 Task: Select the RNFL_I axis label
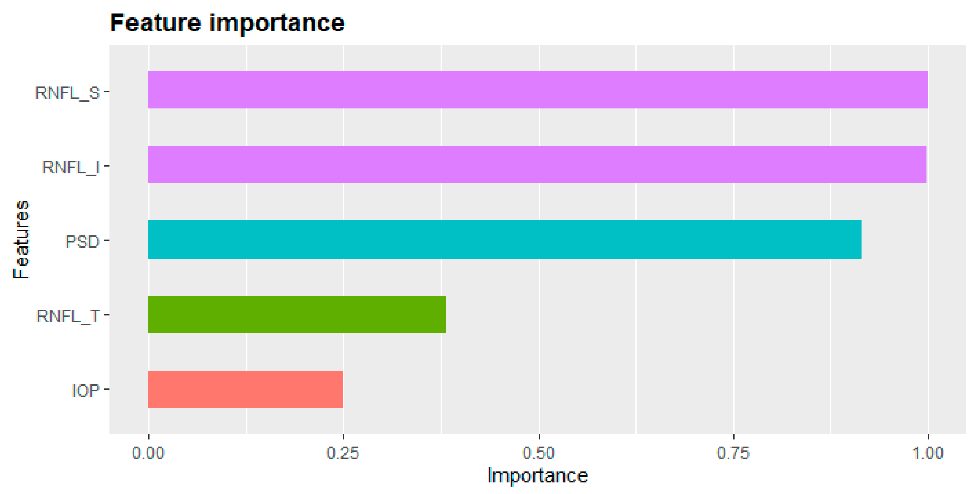70,167
